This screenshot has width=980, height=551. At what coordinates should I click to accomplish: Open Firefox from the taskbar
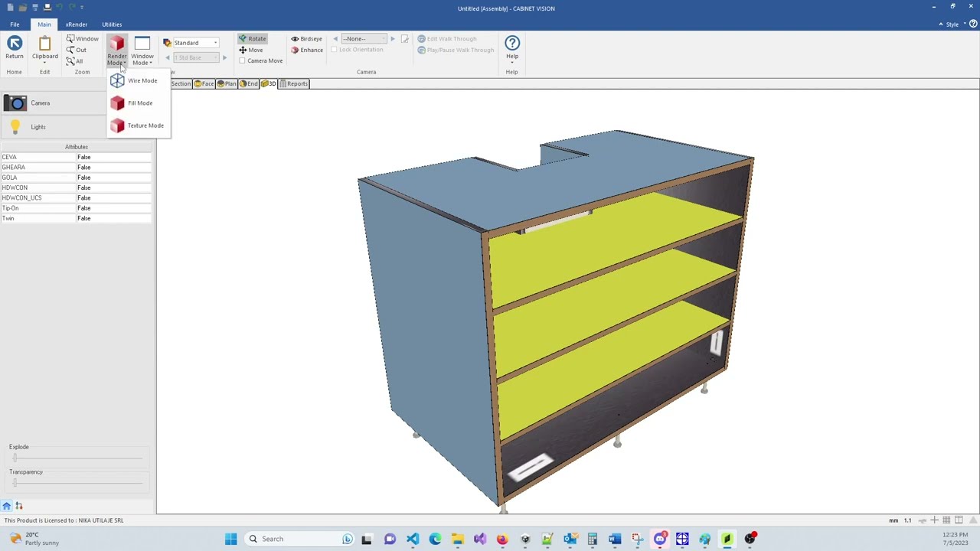[x=502, y=539]
